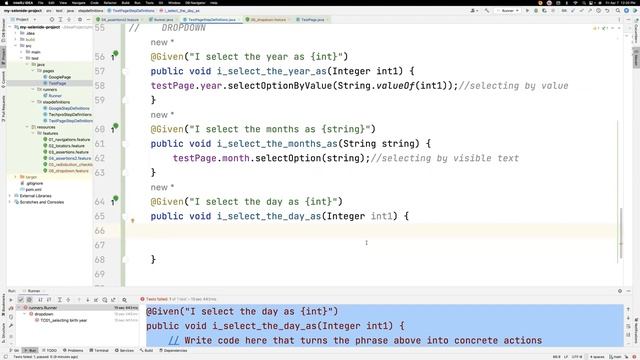Click the Build hammer icon in top toolbar
The height and width of the screenshot is (360, 640).
pos(487,11)
